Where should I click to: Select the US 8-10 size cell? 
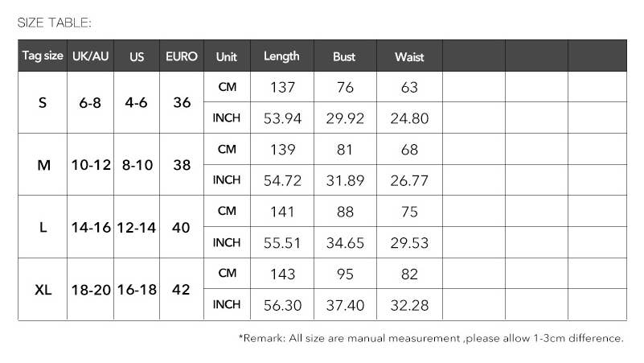(x=137, y=164)
